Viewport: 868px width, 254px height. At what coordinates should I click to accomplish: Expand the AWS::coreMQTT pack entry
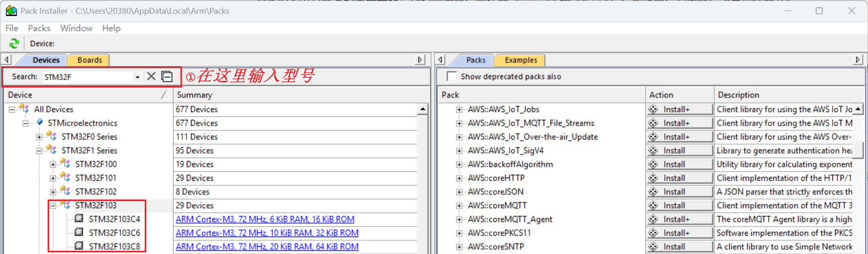tap(459, 205)
